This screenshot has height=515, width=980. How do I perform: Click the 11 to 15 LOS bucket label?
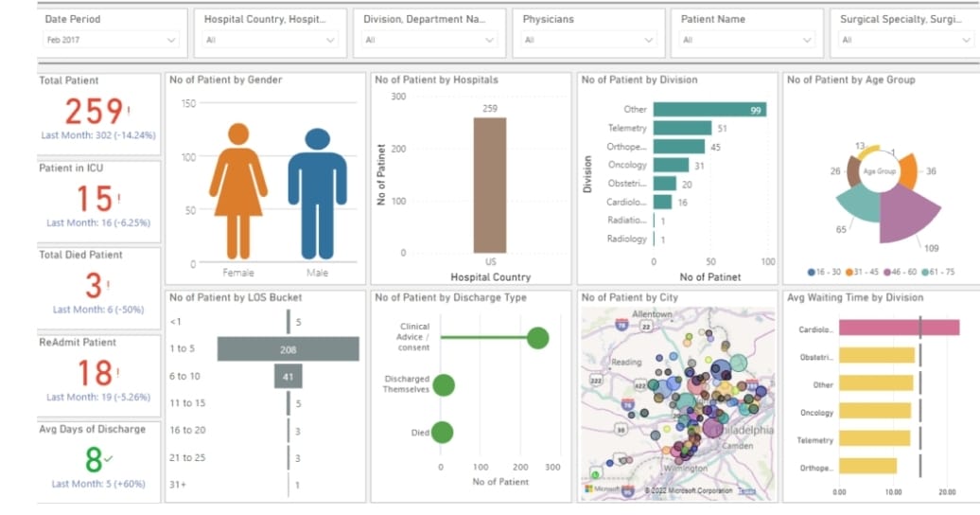click(187, 403)
